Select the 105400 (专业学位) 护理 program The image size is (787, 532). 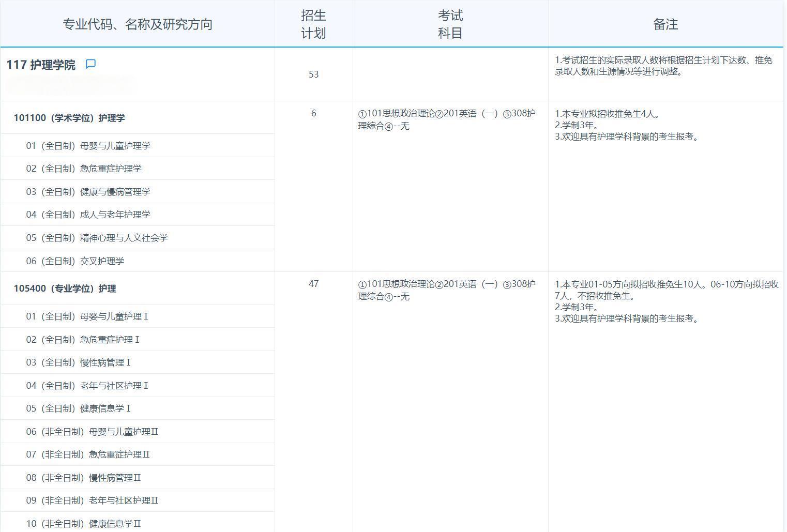pos(65,289)
